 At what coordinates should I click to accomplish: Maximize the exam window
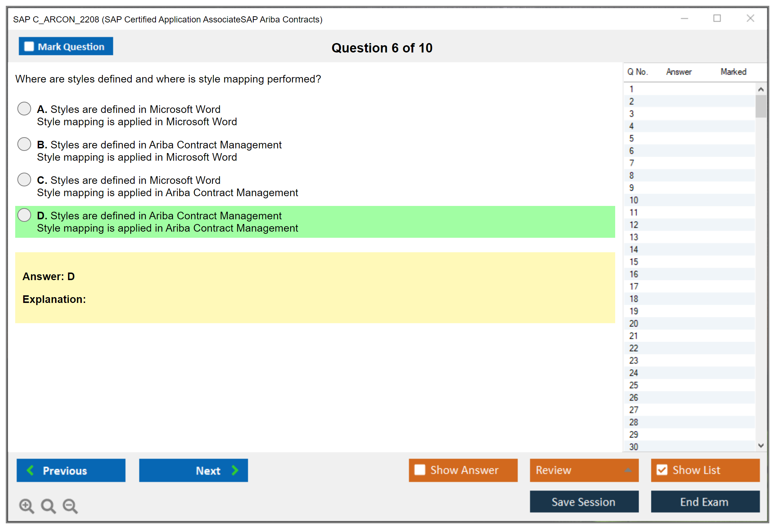click(x=717, y=18)
